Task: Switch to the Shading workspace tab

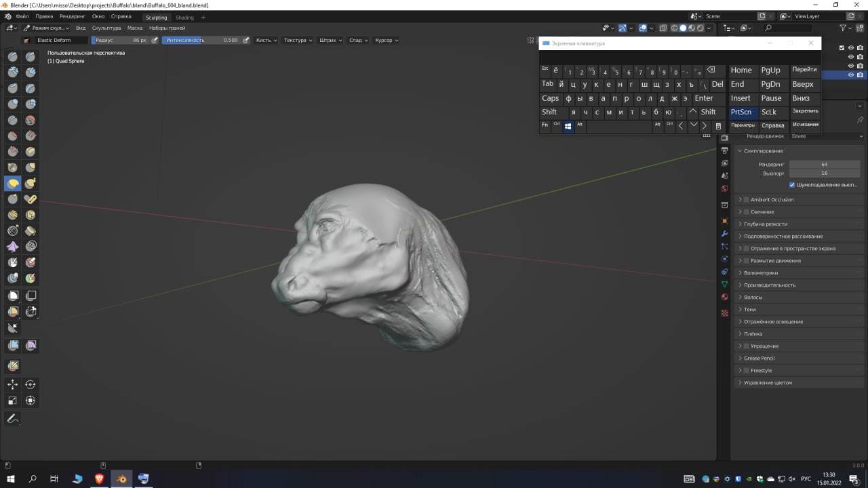Action: coord(184,17)
